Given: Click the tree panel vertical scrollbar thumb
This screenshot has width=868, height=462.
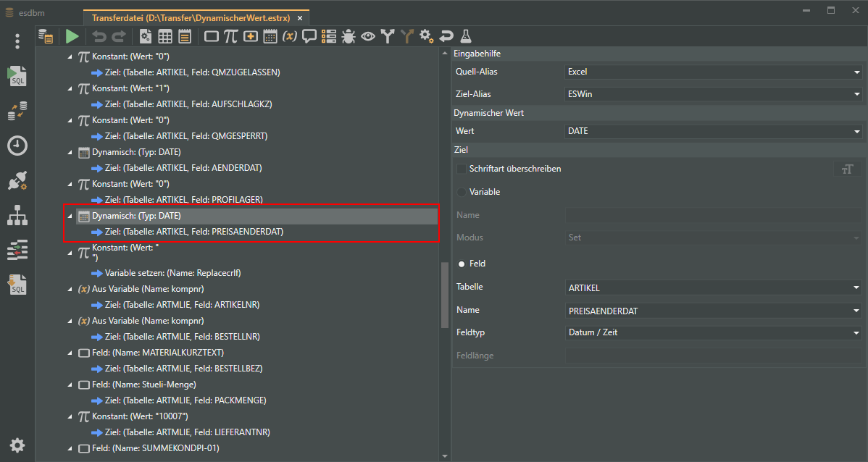Looking at the screenshot, I should [x=445, y=295].
